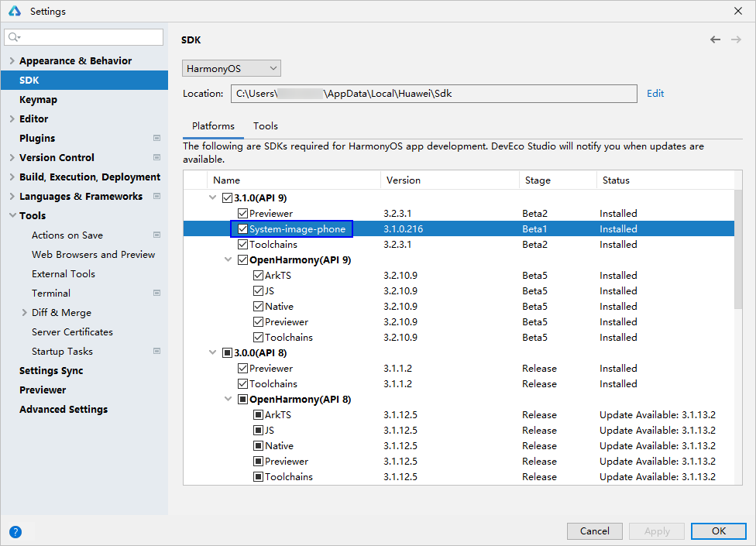Viewport: 756px width, 546px height.
Task: Focus the settings search field
Action: 84,37
